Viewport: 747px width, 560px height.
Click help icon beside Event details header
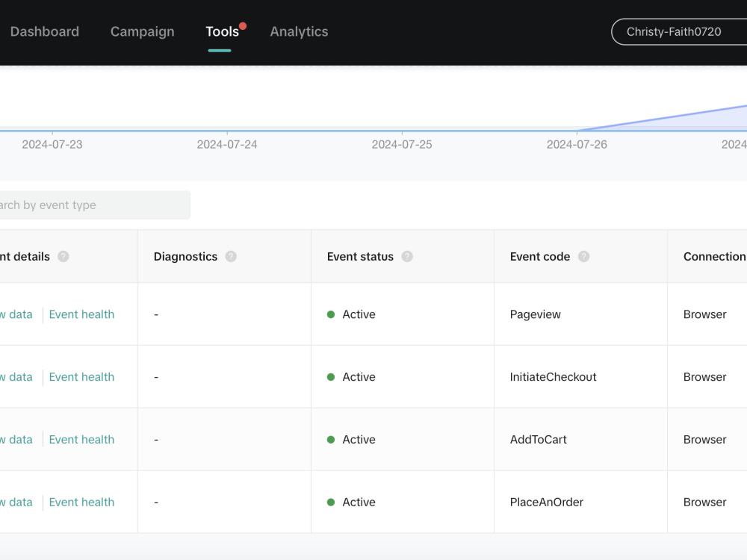point(63,257)
